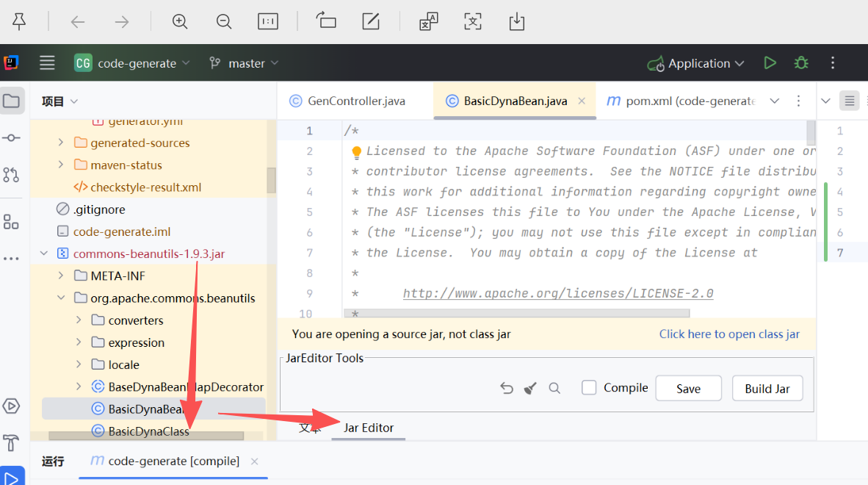Click the clean broom icon in JarEditor Tools
Screen dimensions: 868x485
(530, 388)
